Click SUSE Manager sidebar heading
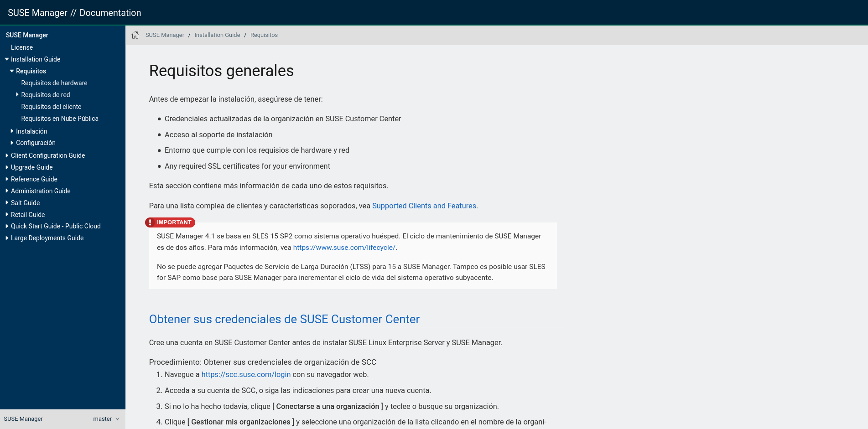 point(27,35)
